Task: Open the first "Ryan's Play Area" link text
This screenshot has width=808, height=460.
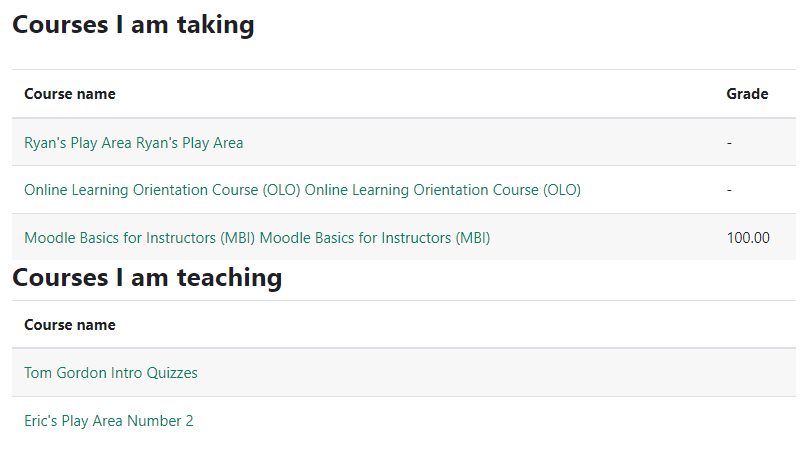Action: pos(78,143)
